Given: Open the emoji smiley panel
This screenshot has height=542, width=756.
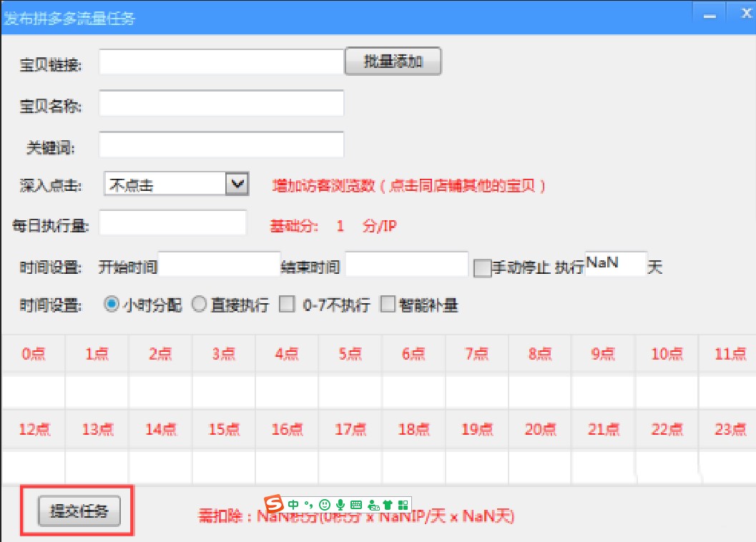Looking at the screenshot, I should coord(325,505).
